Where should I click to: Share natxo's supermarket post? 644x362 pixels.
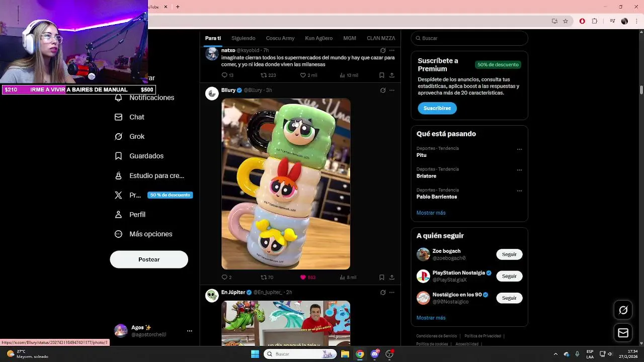click(392, 75)
